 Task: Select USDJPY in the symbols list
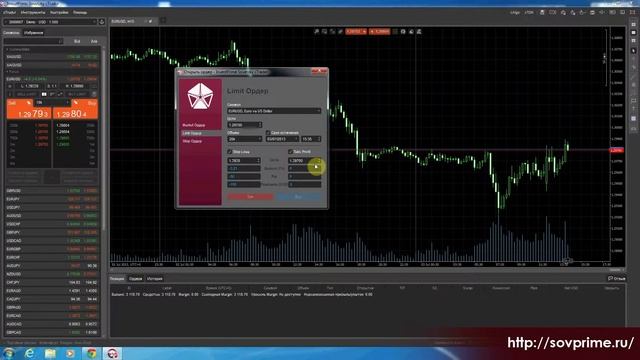coord(52,207)
